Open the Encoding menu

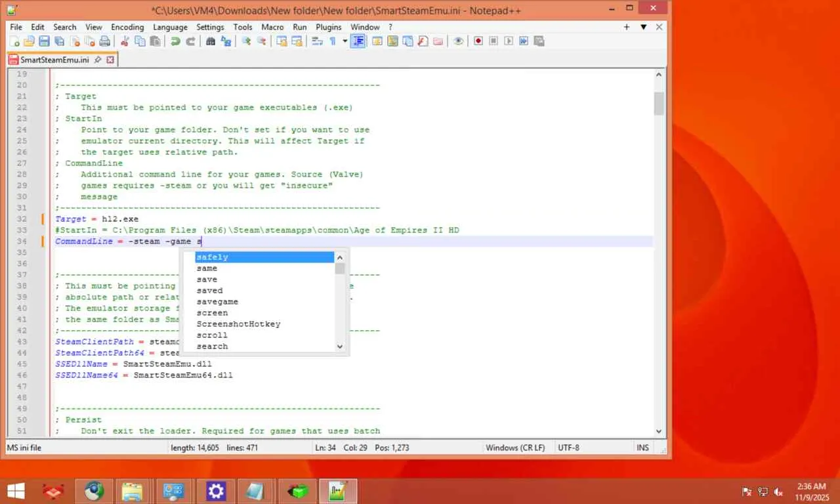[127, 27]
